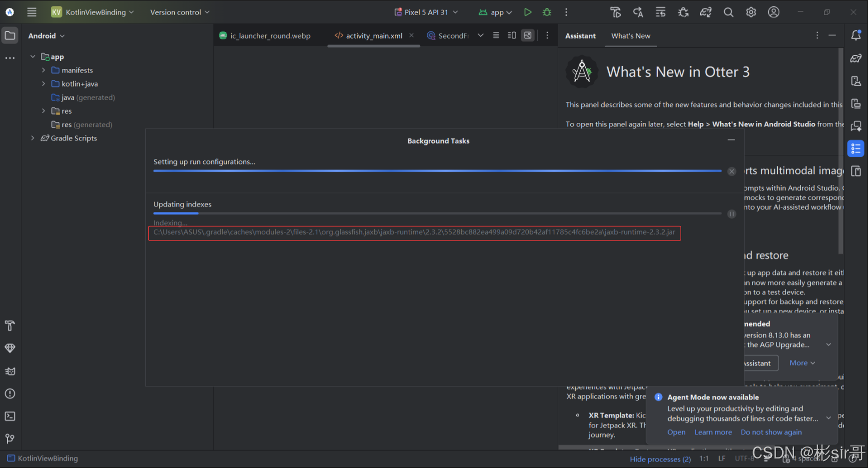Screen dimensions: 868x468
Task: Click the Apply Code Changes icon
Action: 661,12
